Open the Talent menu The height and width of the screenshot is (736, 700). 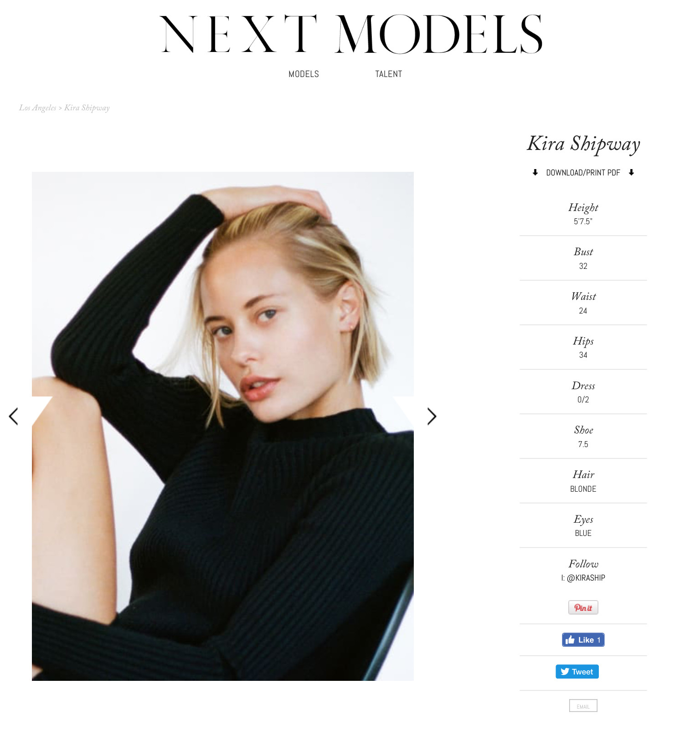(388, 74)
